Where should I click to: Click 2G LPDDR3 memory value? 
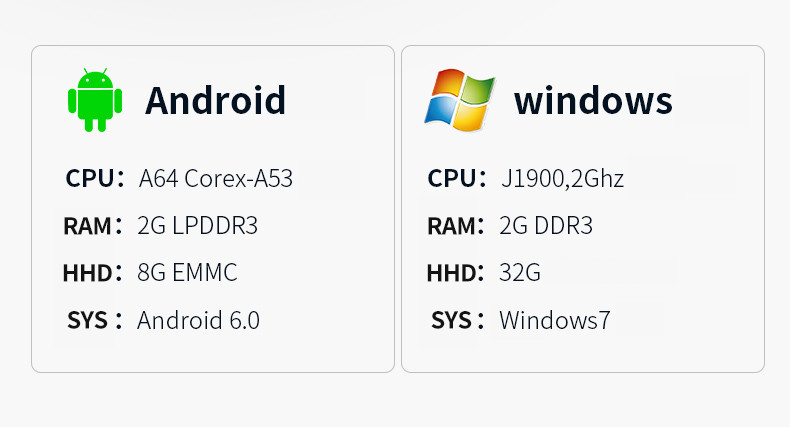(x=198, y=226)
